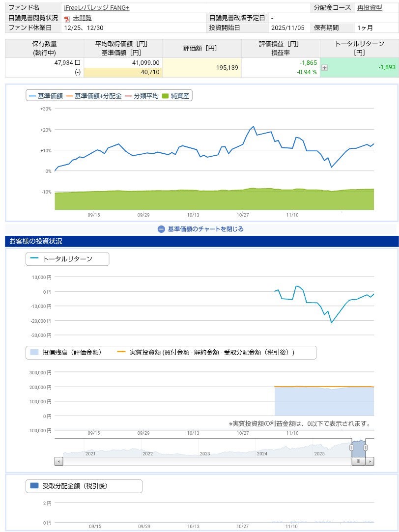Toggle 基準価額 series in chart legend

(46, 96)
